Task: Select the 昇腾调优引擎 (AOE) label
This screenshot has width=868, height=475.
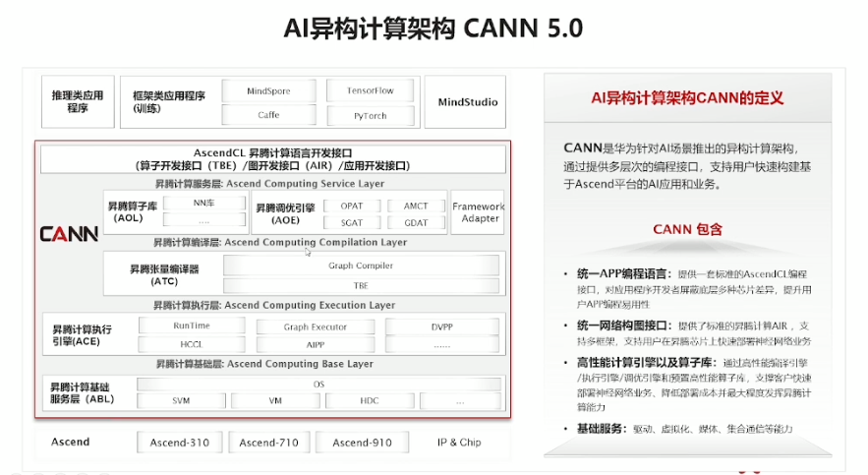Action: click(285, 213)
